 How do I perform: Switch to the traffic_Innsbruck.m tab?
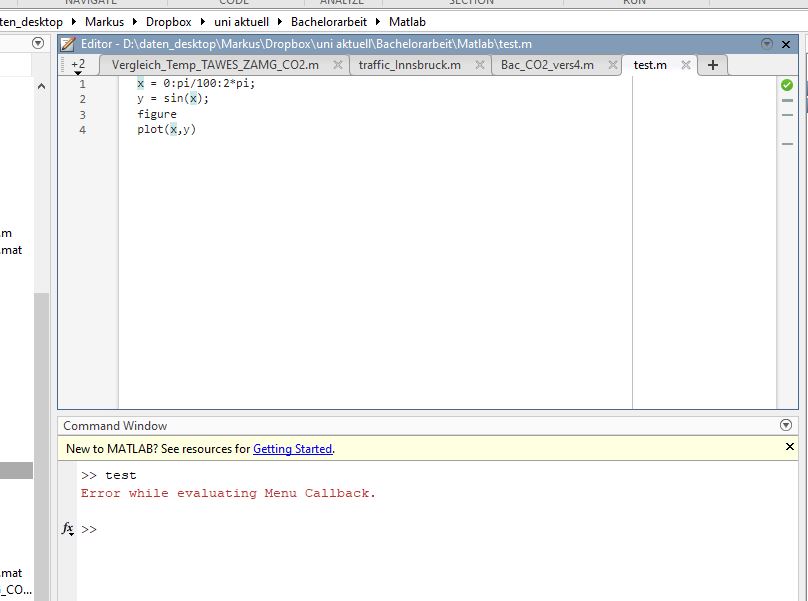409,65
